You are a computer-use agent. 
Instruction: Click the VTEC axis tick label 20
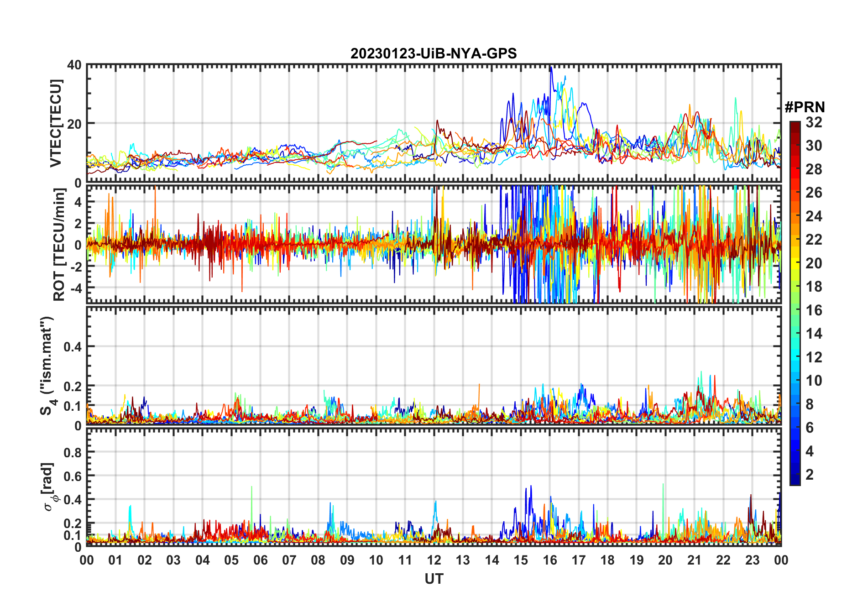pos(74,124)
